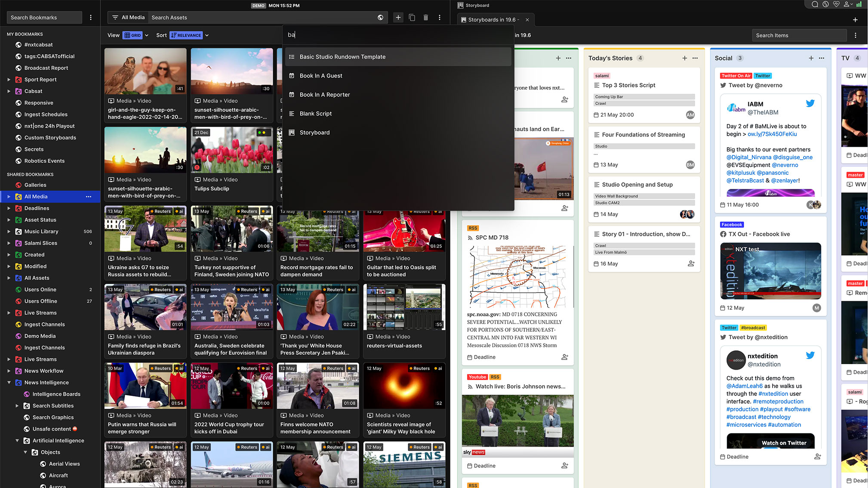Expand the Sport Report bookmark
The width and height of the screenshot is (868, 488).
click(x=9, y=80)
